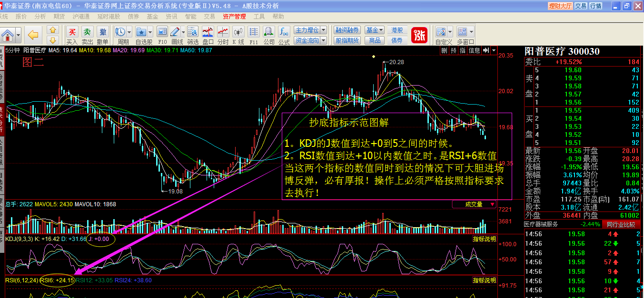Open the 报价 menu
Viewport: 644px width, 298px height.
tap(21, 16)
